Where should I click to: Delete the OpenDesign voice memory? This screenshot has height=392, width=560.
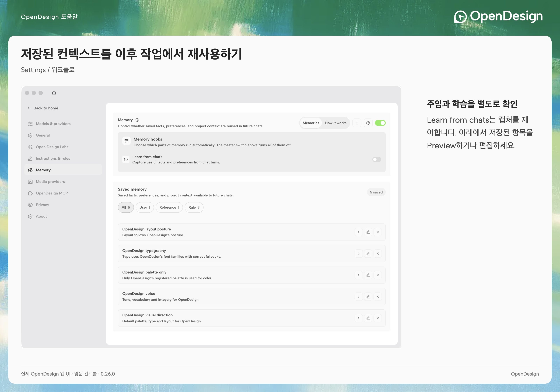click(377, 297)
